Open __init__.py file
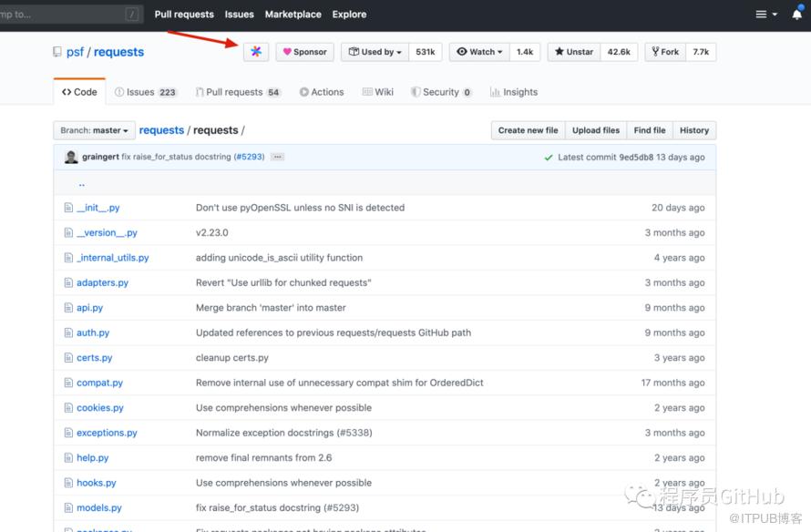 point(98,208)
